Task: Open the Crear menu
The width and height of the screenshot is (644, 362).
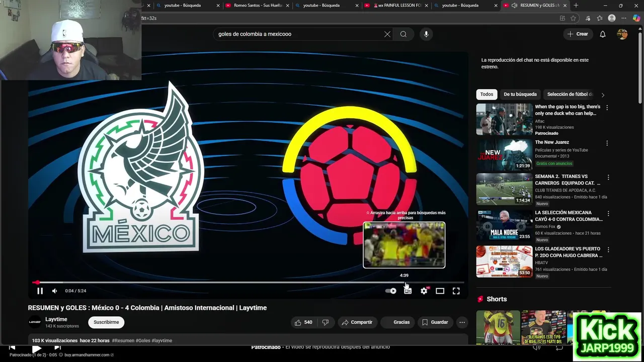Action: (x=578, y=34)
